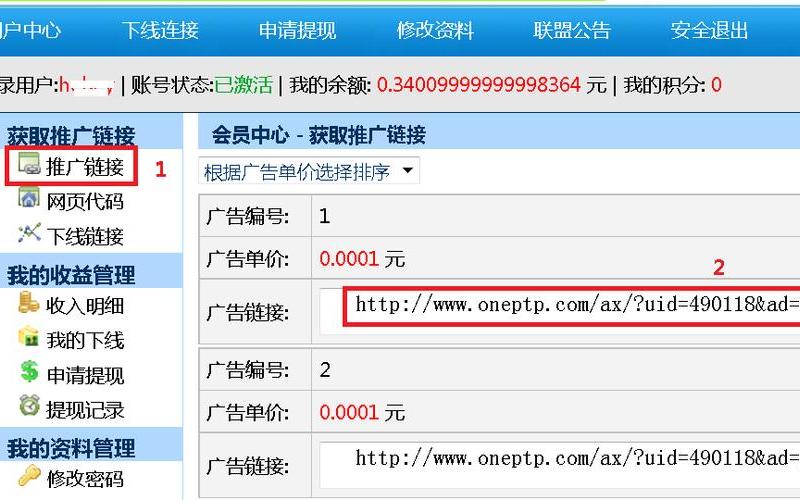Viewport: 800px width, 500px height.
Task: Click 广告单价 0.0001 元 of ad 1
Action: (x=362, y=259)
